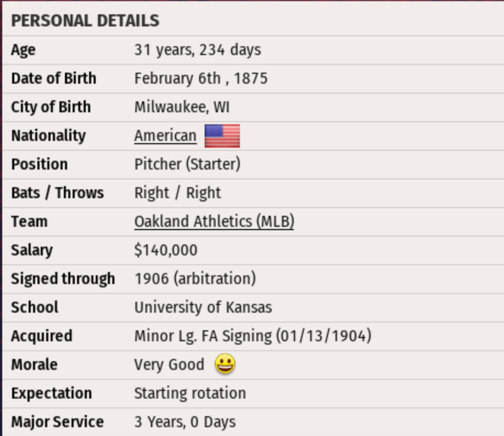The width and height of the screenshot is (504, 436).
Task: Click the University of Kansas school entry
Action: 203,307
